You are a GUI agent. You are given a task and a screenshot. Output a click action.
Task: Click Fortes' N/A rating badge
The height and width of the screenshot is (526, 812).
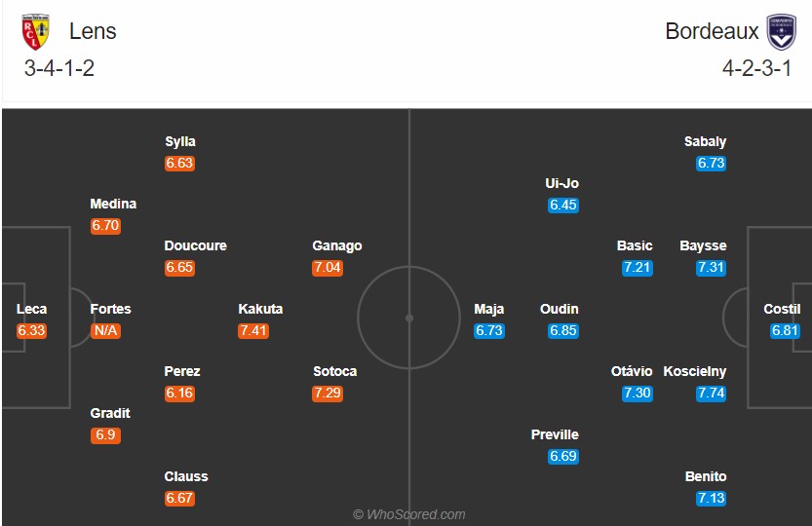coord(105,330)
